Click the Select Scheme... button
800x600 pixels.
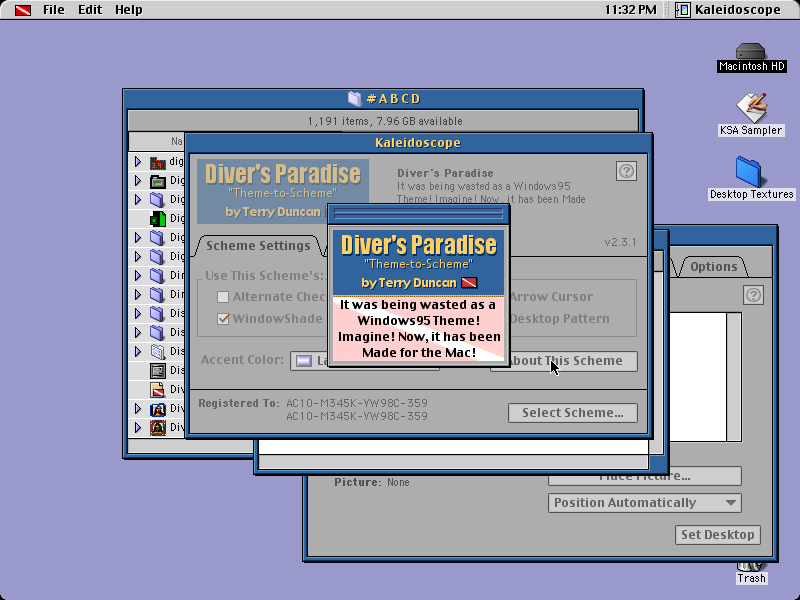click(x=572, y=413)
